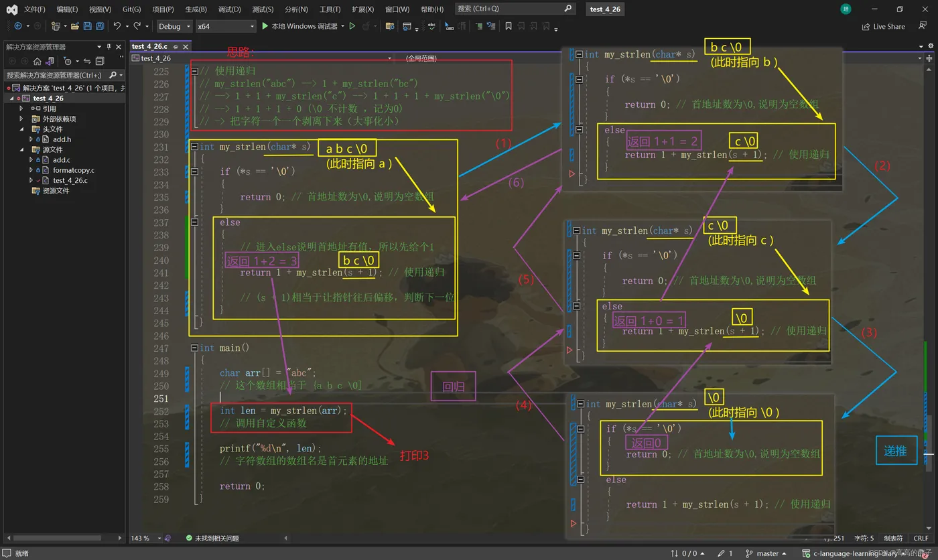This screenshot has height=560, width=938.
Task: Select add.c in Solution Explorer
Action: point(62,160)
